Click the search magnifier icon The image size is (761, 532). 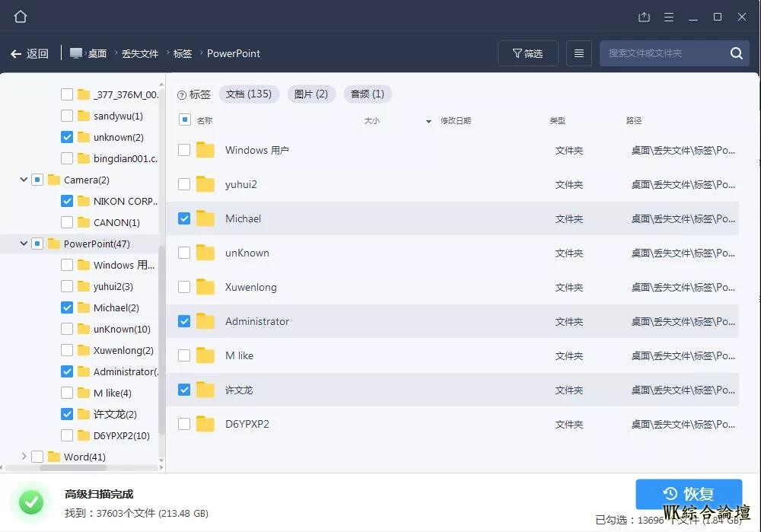coord(736,53)
